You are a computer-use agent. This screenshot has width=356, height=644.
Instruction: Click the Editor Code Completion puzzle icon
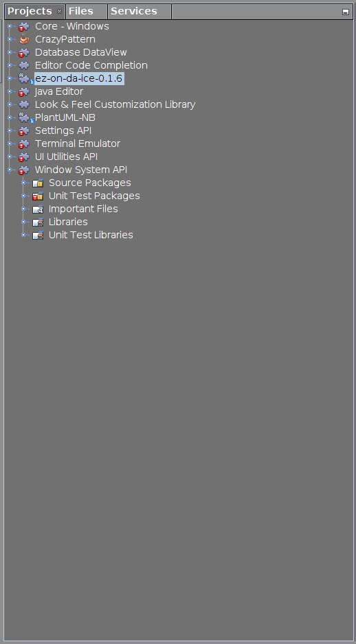pos(24,65)
